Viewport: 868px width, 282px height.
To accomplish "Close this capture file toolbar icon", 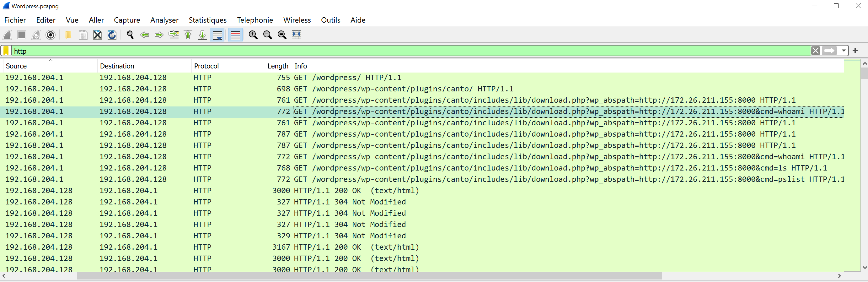I will [x=97, y=35].
